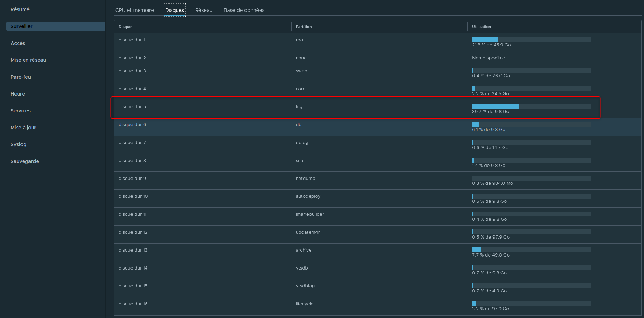
Task: Switch to the CPU et mémoire tab
Action: click(x=134, y=10)
